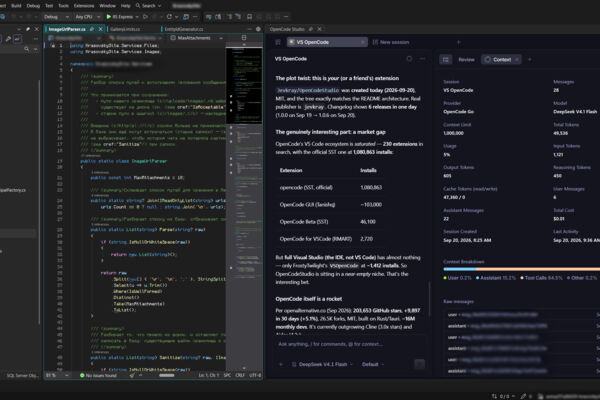Screen dimensions: 600x400
Task: Close the OpenCode Studio tool window
Action: (x=320, y=29)
